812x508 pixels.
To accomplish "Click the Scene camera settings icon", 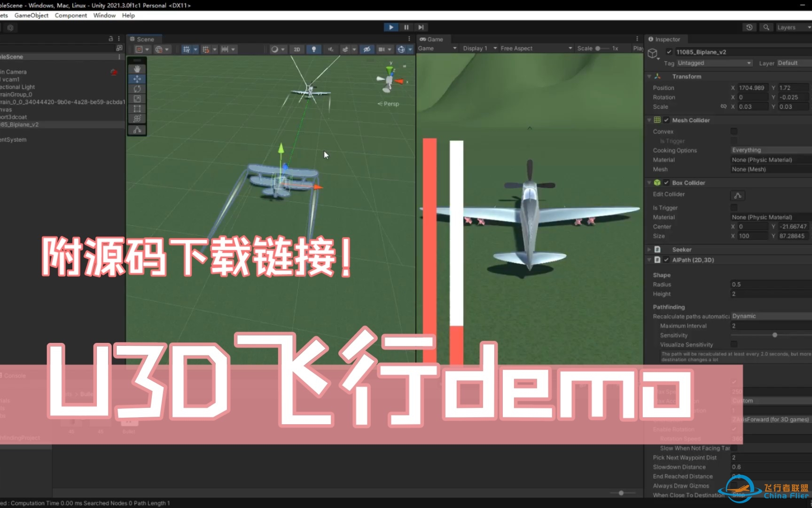I will click(382, 49).
